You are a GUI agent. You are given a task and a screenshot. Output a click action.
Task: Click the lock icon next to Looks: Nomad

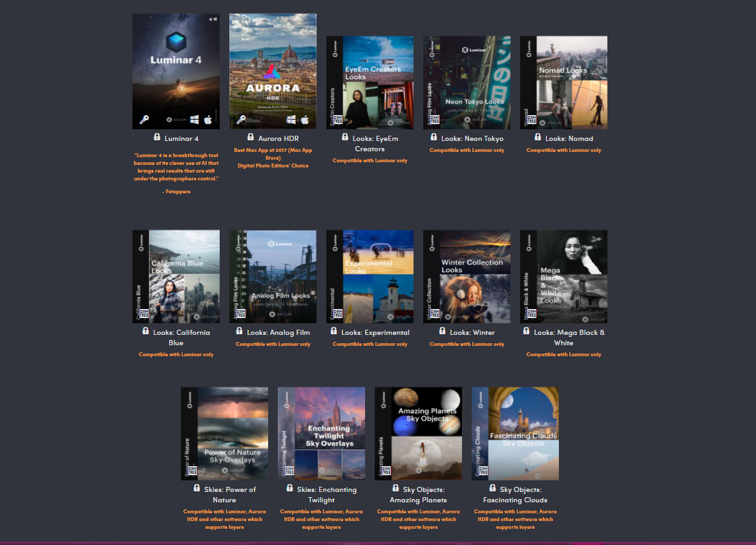[538, 137]
